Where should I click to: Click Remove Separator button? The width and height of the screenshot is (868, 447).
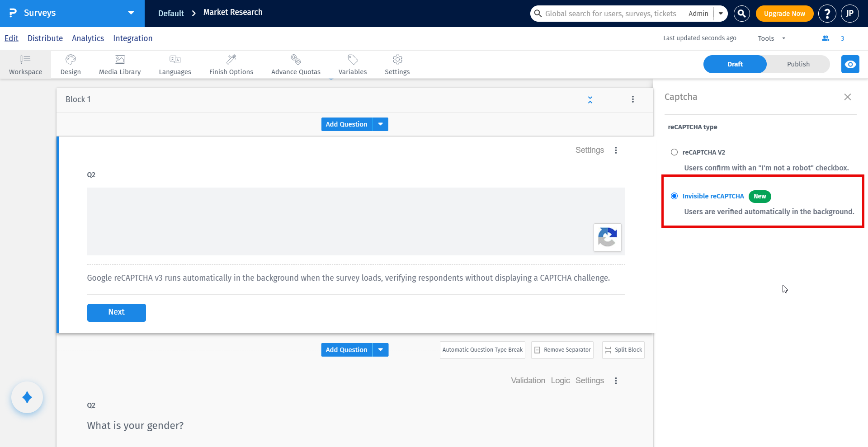(562, 350)
